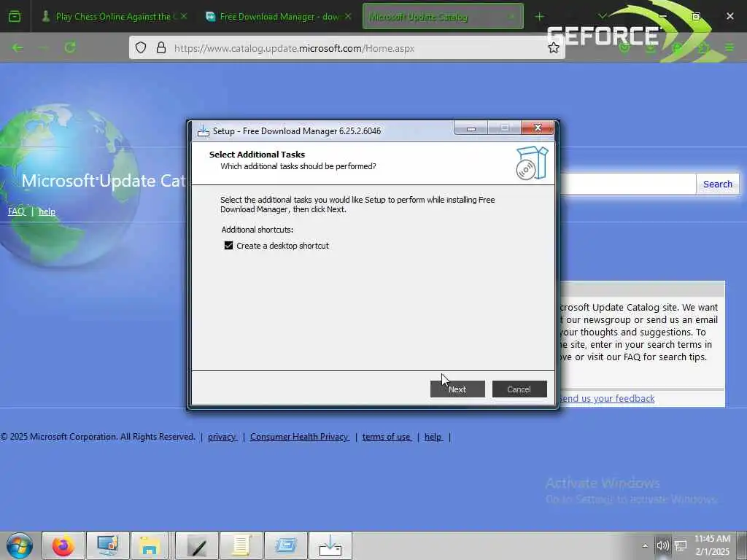This screenshot has height=560, width=747.
Task: Click the download setup taskbar icon
Action: click(330, 545)
